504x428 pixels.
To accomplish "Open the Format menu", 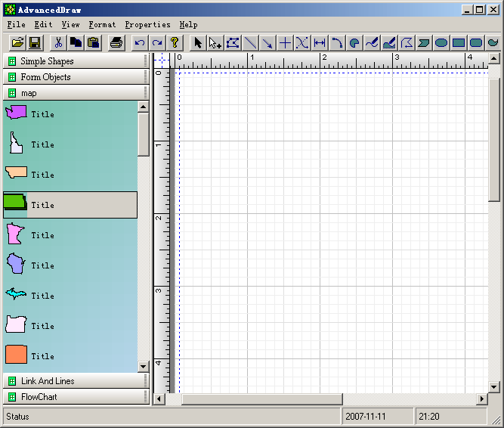I will (102, 25).
